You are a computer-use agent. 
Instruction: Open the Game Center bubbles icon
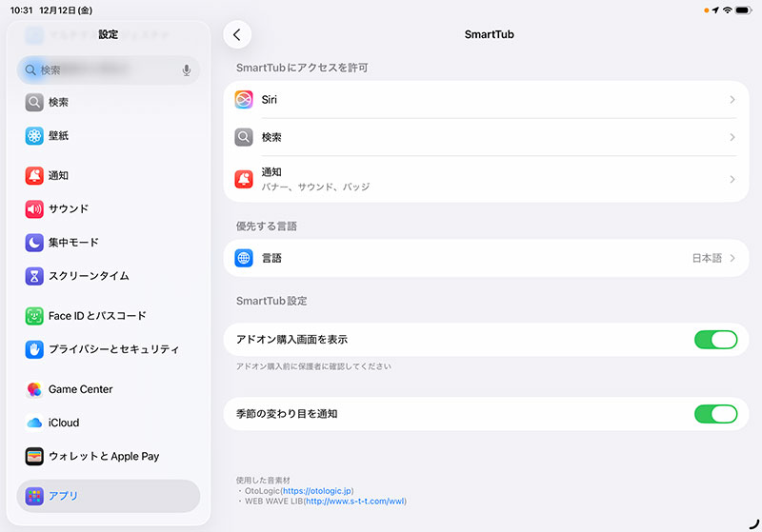(x=34, y=389)
